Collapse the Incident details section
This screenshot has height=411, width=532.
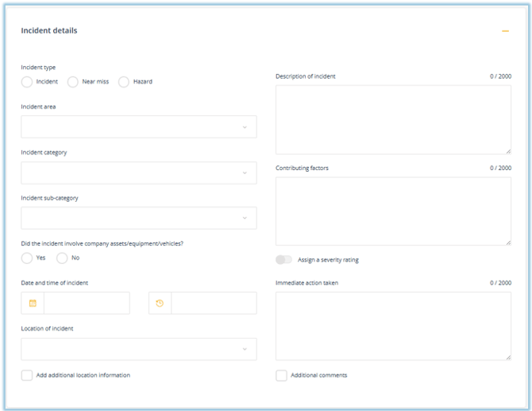pyautogui.click(x=504, y=31)
